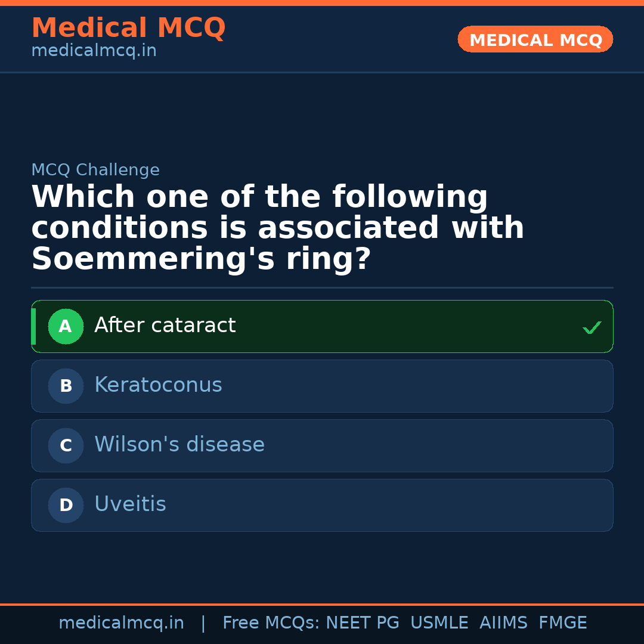Click the circular C badge icon
Screen dimensions: 644x644
click(x=66, y=445)
